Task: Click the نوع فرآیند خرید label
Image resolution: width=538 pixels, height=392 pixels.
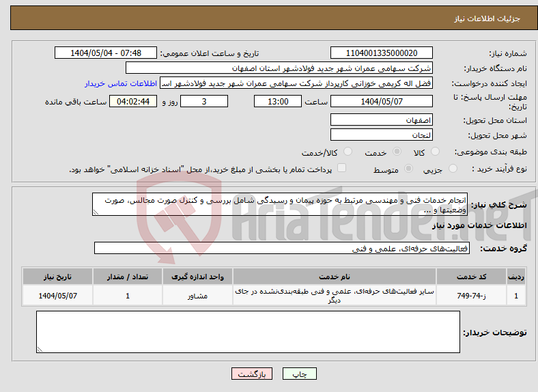Action: 499,169
